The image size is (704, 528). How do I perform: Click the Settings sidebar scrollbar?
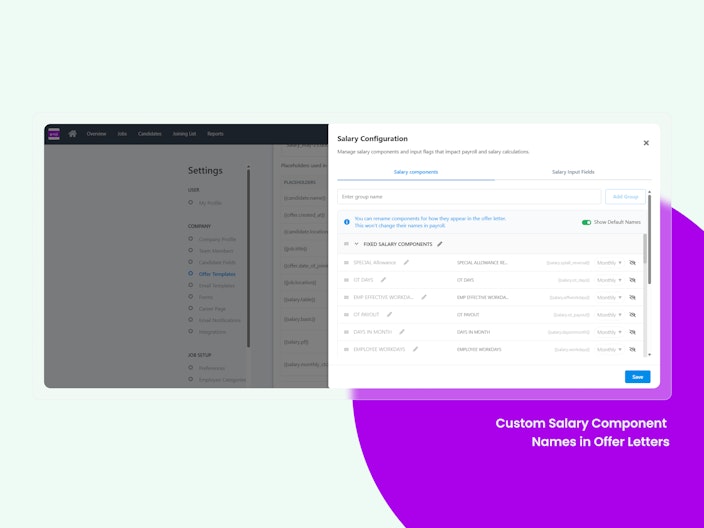point(248,258)
